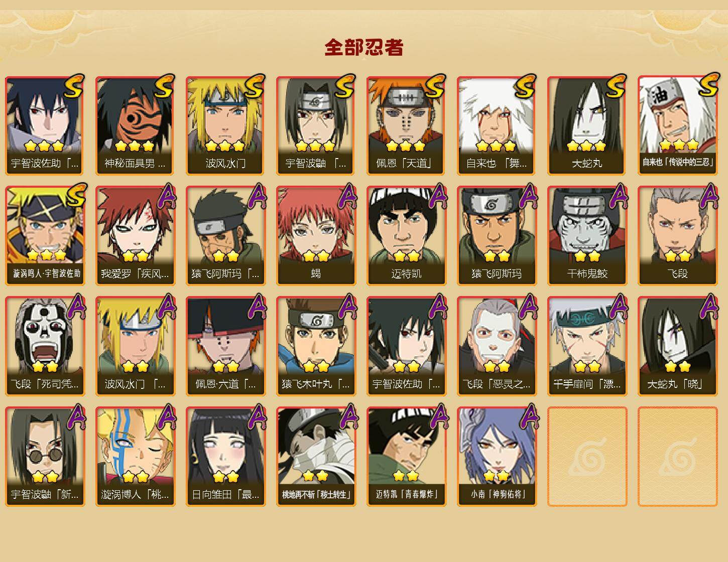Select the 波风水门 S-rank ninja card
The height and width of the screenshot is (562, 728).
225,125
